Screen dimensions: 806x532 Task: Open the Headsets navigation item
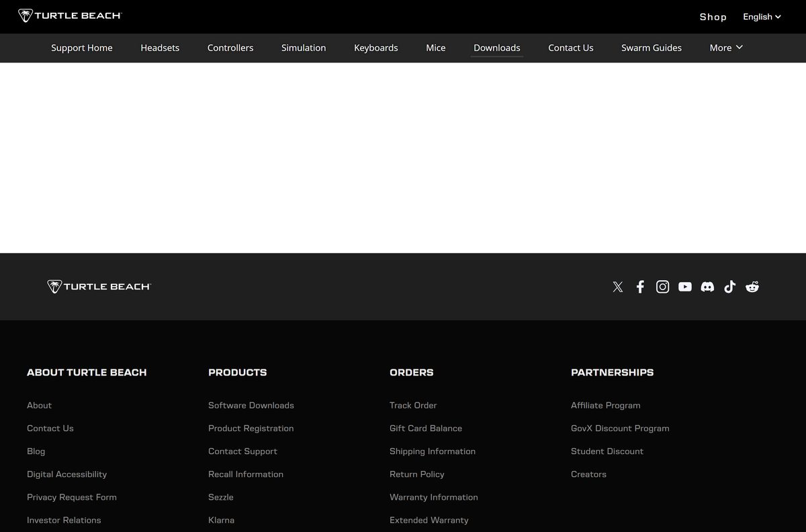coord(160,48)
